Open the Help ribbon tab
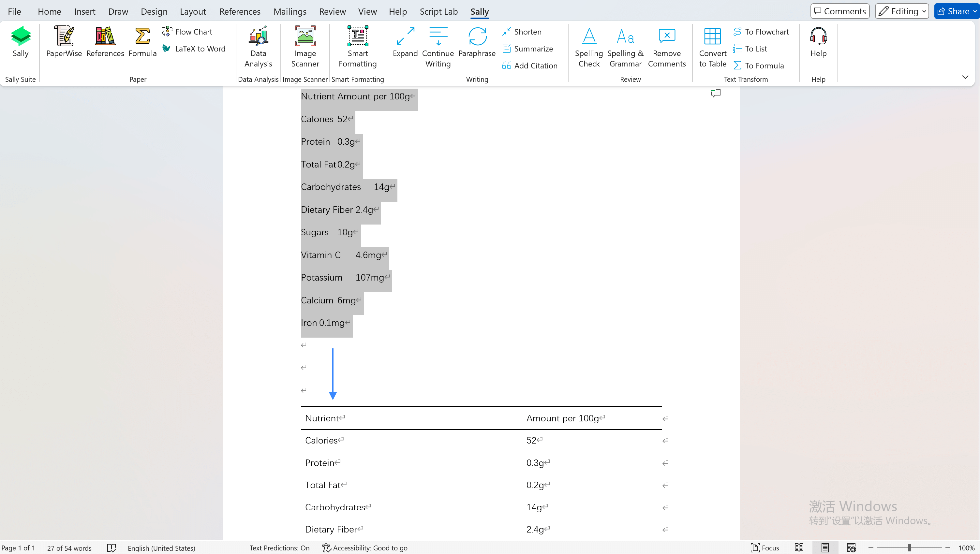 pos(398,11)
